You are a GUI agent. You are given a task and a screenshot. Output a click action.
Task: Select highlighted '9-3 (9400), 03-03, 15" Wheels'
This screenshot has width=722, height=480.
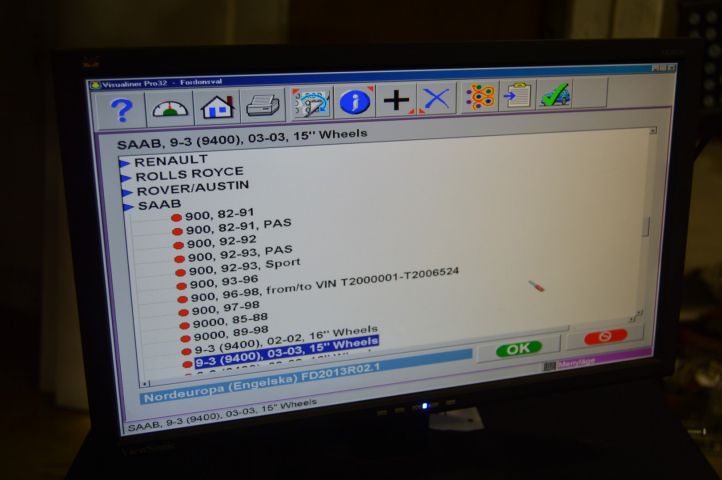click(286, 352)
